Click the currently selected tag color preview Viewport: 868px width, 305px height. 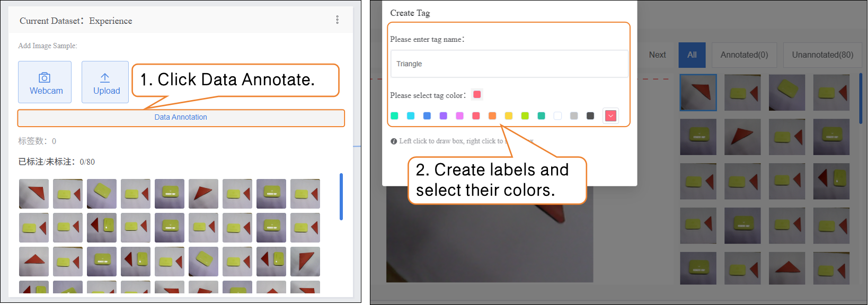(x=477, y=95)
